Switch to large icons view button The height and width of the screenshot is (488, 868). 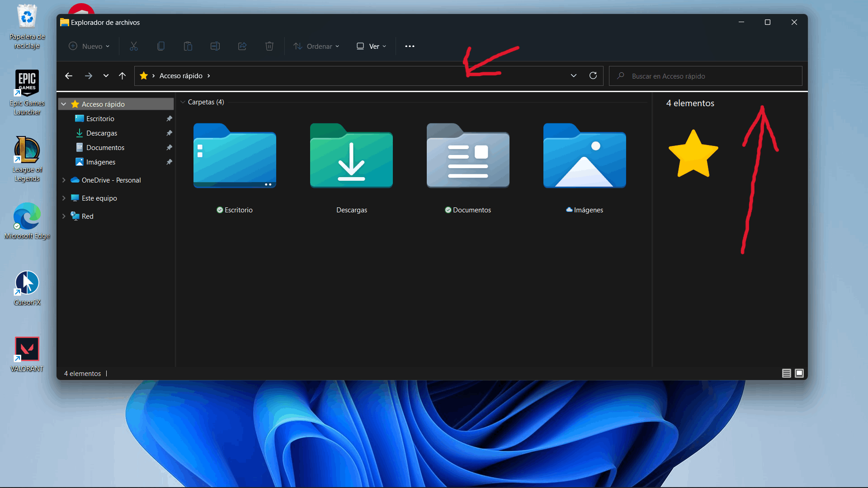tap(799, 373)
